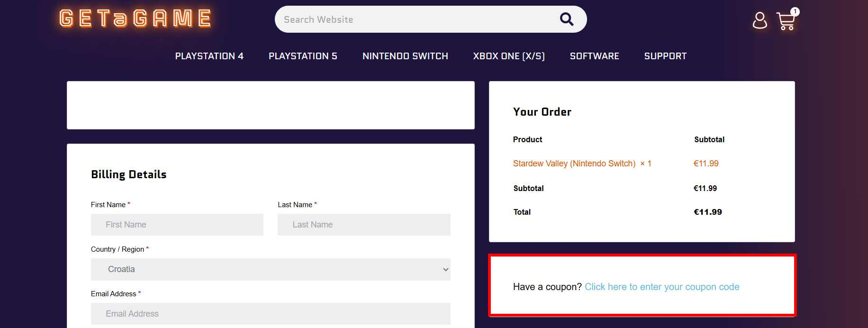Click the Email Address field label
The height and width of the screenshot is (328, 868).
[x=113, y=294]
